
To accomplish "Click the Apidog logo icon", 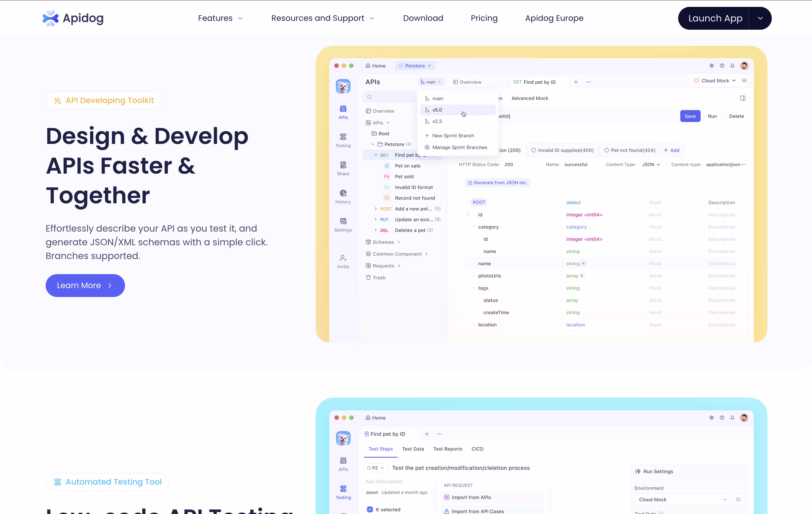I will point(51,18).
